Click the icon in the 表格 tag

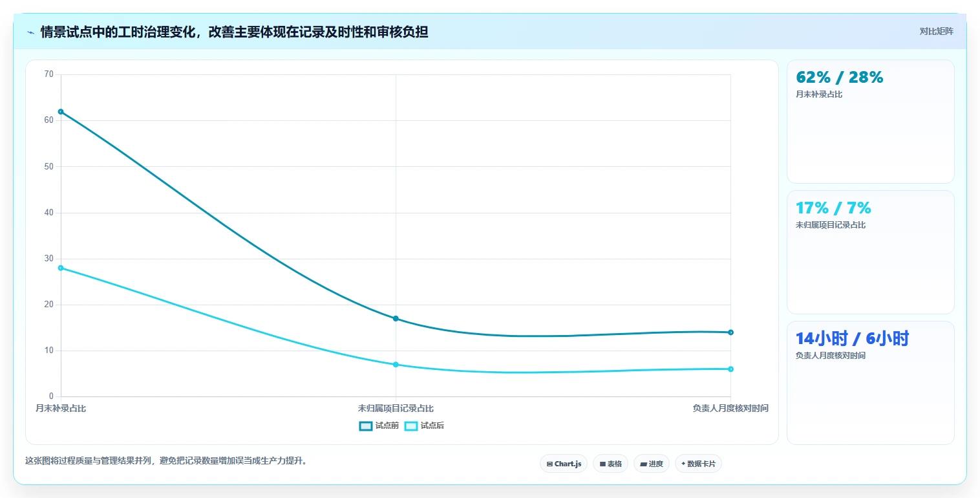point(602,464)
